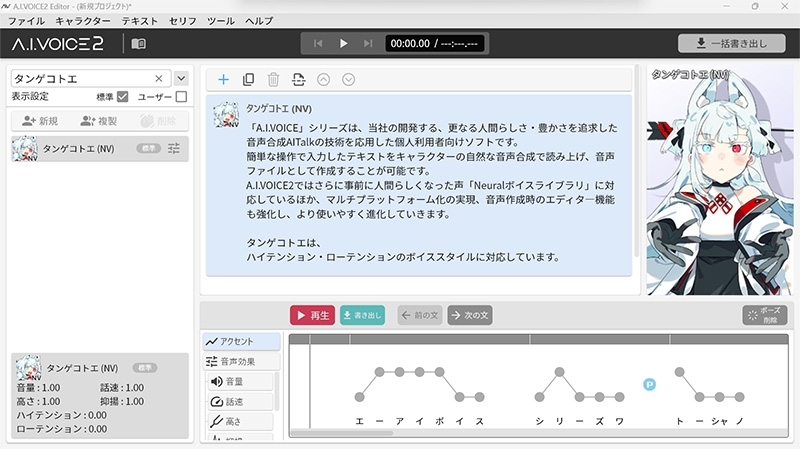
Task: Open the セリフ menu
Action: pos(182,21)
